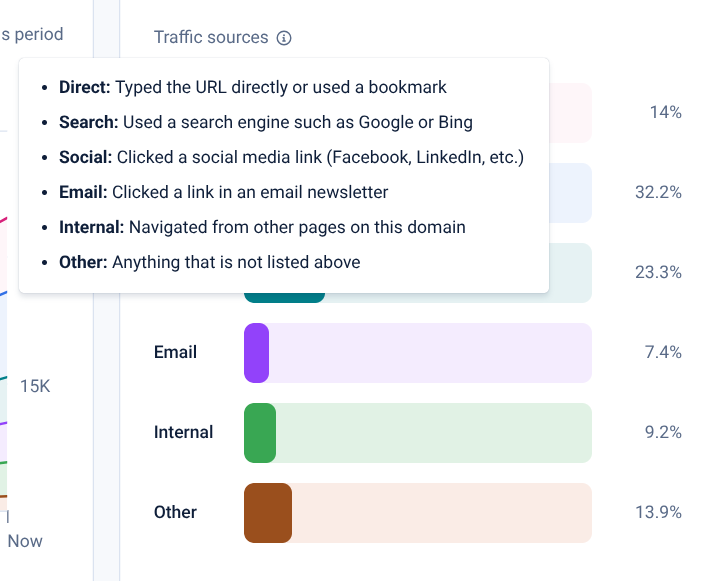Click the 32.2% Search percentage
Image resolution: width=714 pixels, height=581 pixels.
point(658,192)
